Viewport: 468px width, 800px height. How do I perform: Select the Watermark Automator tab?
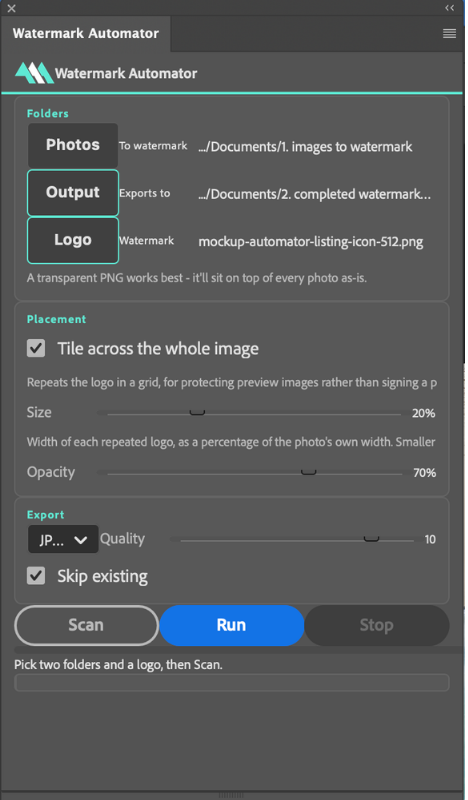(x=86, y=34)
